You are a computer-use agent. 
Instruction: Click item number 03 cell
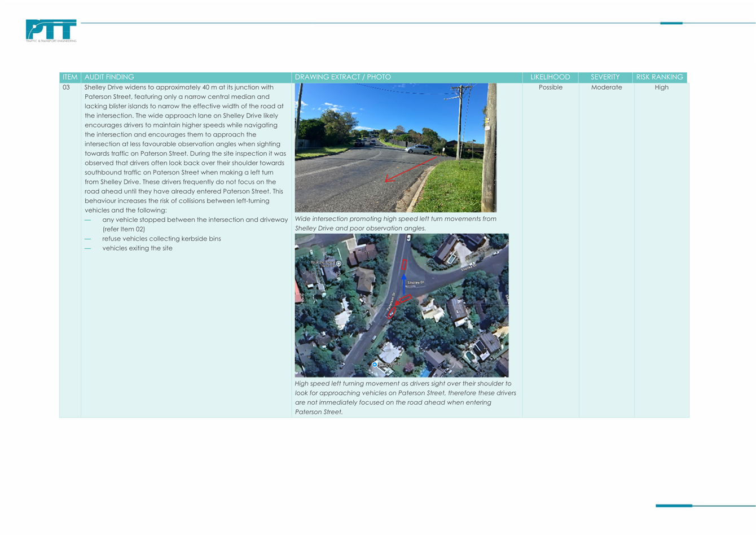click(x=67, y=87)
